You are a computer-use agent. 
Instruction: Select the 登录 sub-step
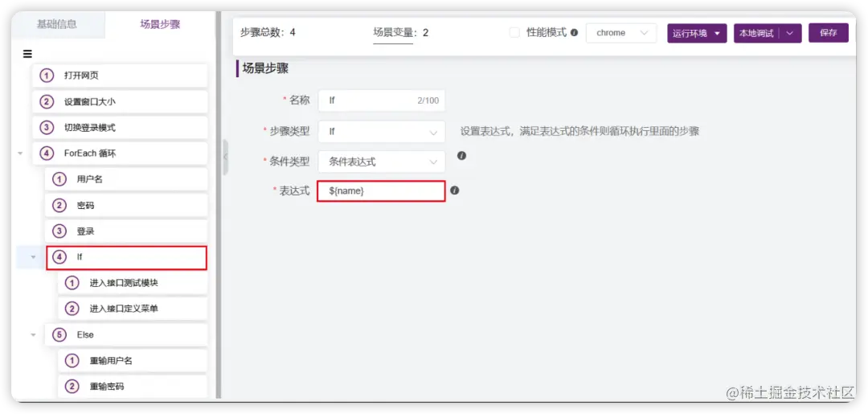[126, 231]
